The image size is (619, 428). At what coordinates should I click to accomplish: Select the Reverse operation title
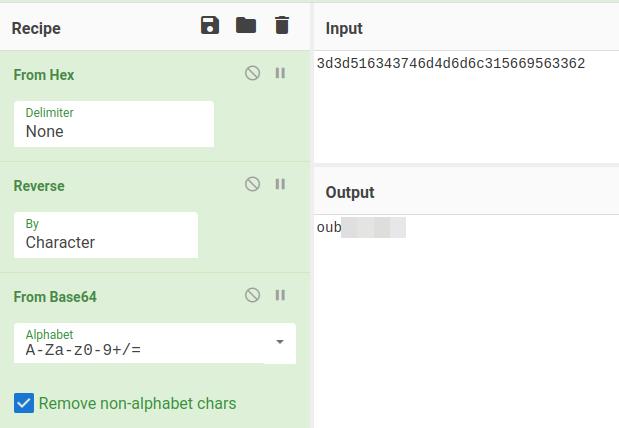39,186
